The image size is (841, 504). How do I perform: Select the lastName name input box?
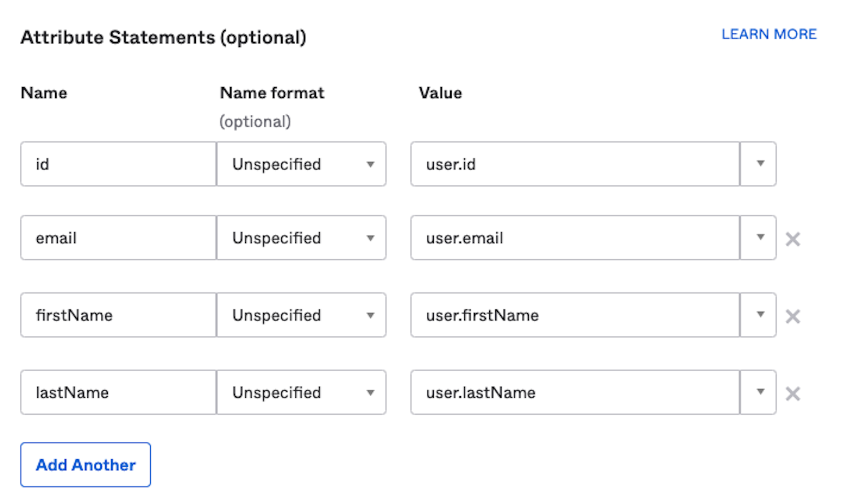point(118,391)
